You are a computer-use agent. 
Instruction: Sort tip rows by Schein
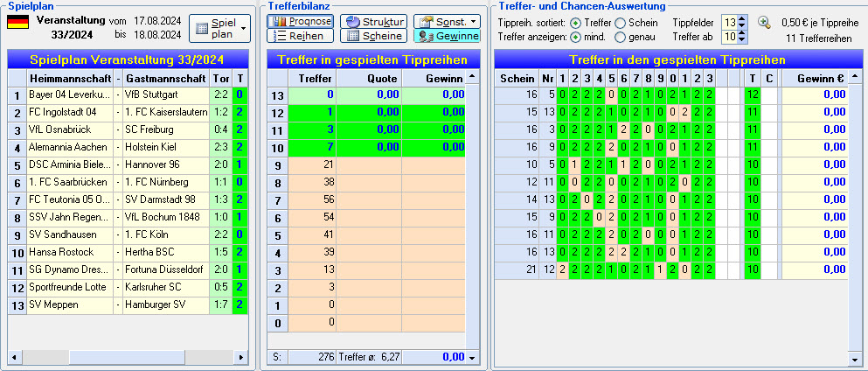point(620,23)
